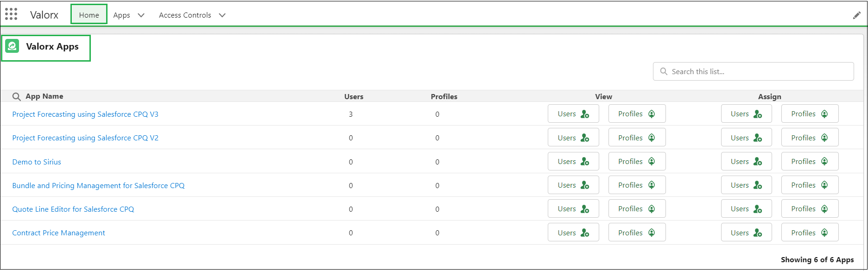View Profiles for Project Forecasting CPQ V2

point(637,138)
